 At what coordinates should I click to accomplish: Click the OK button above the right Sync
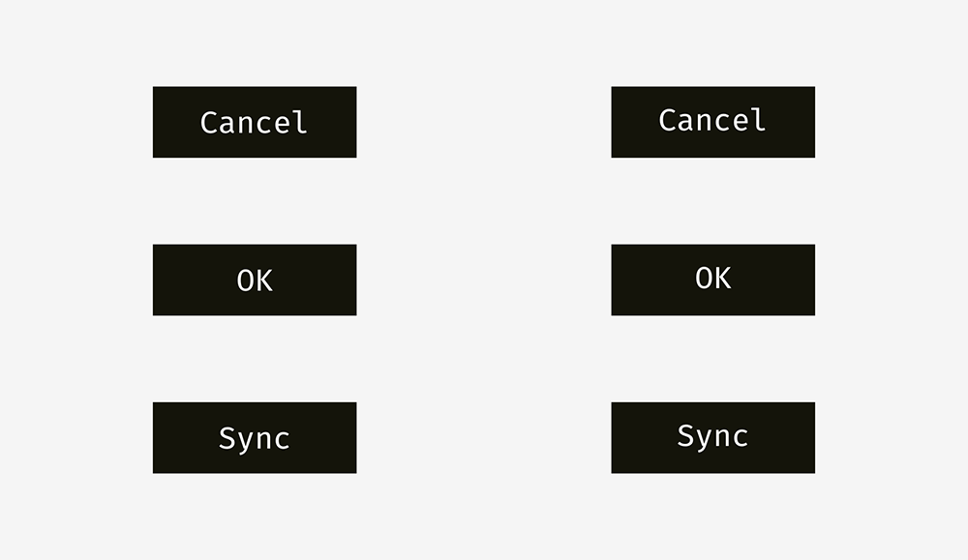pyautogui.click(x=713, y=280)
